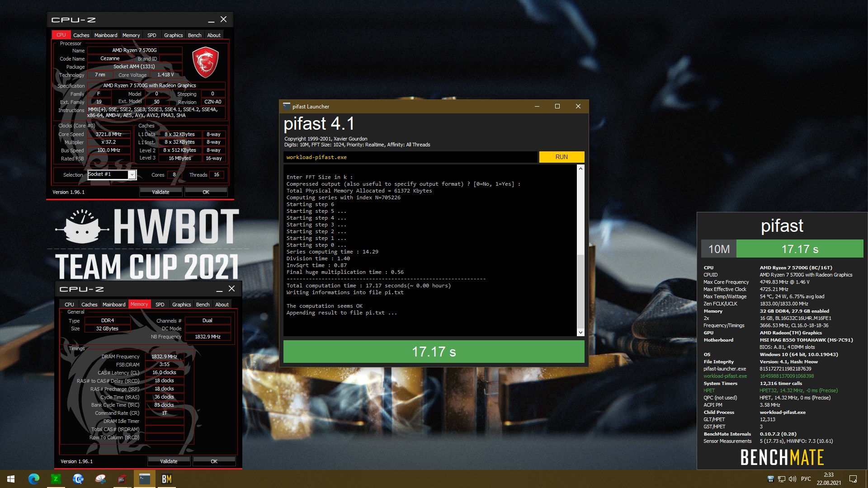This screenshot has height=488, width=868.
Task: Go to Graphics tab in top CPU-Z
Action: point(174,35)
